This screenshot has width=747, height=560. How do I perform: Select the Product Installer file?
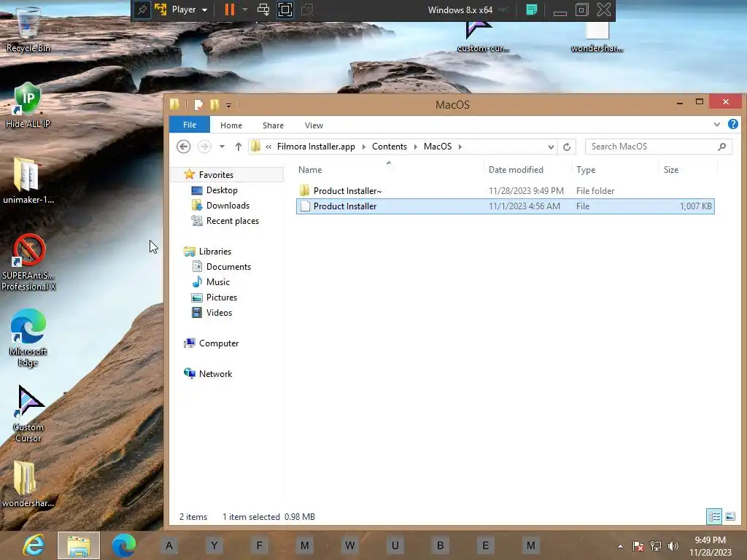pos(505,206)
